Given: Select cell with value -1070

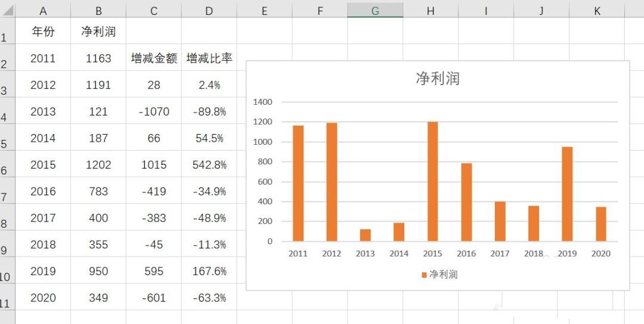Looking at the screenshot, I should pos(154,111).
